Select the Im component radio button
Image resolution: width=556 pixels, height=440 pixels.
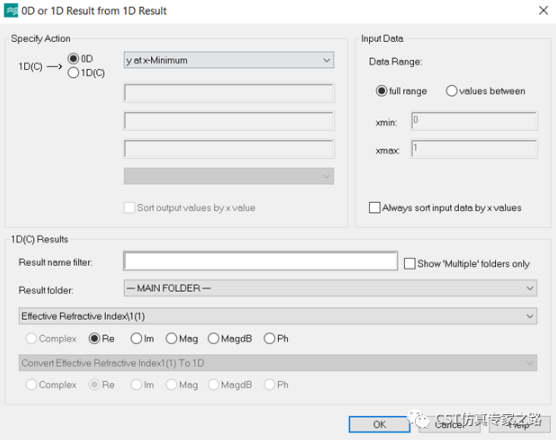136,339
